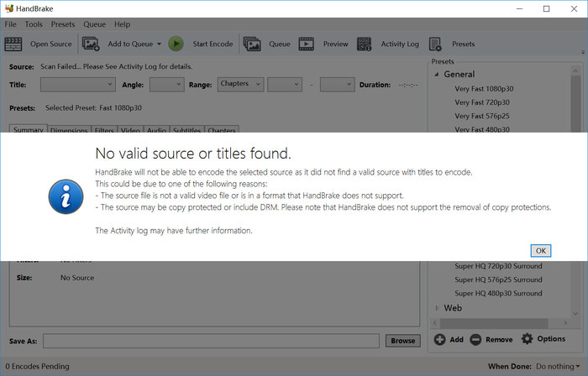Open the Range Chapters dropdown
This screenshot has width=588, height=376.
pyautogui.click(x=240, y=84)
